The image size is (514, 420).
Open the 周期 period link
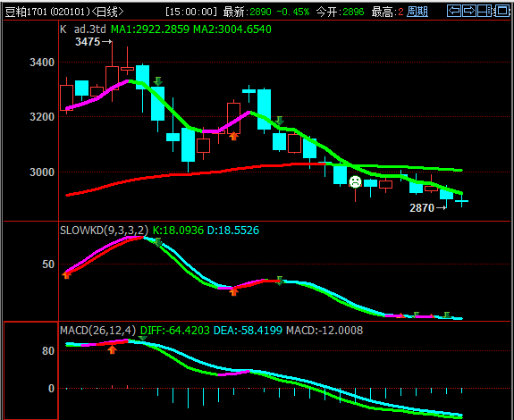point(417,12)
